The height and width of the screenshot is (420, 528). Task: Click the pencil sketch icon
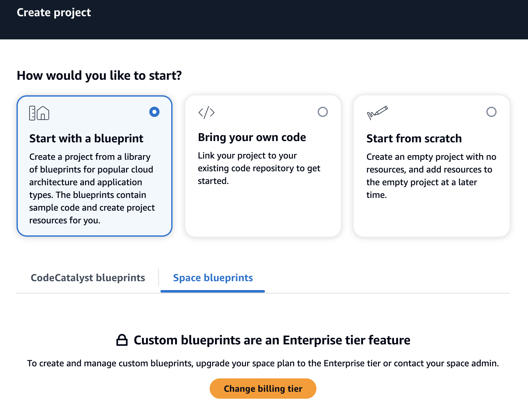[378, 112]
